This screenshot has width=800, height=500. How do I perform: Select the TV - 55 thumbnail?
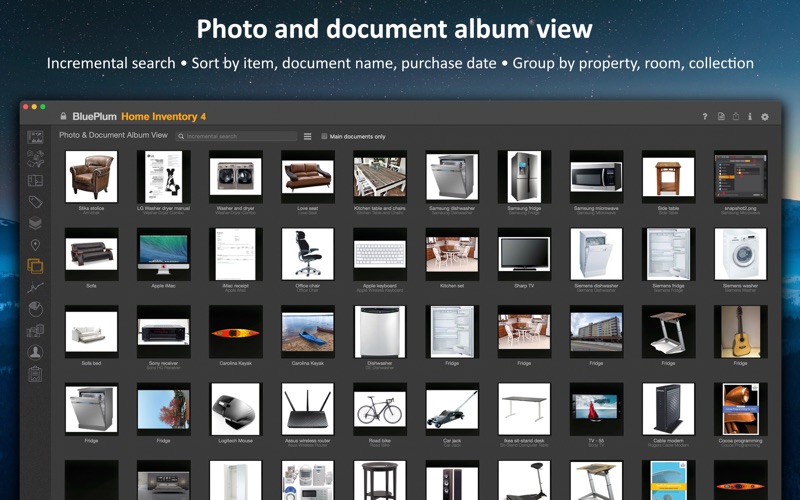point(596,409)
